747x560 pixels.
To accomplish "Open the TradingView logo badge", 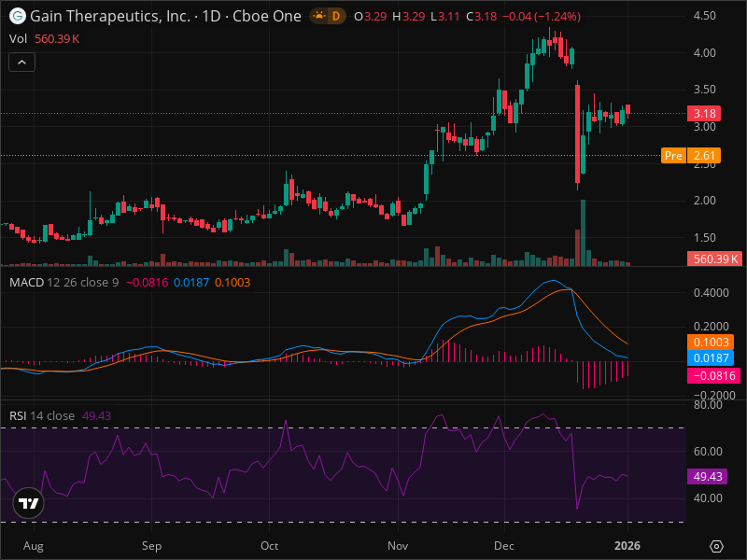I will [x=29, y=503].
